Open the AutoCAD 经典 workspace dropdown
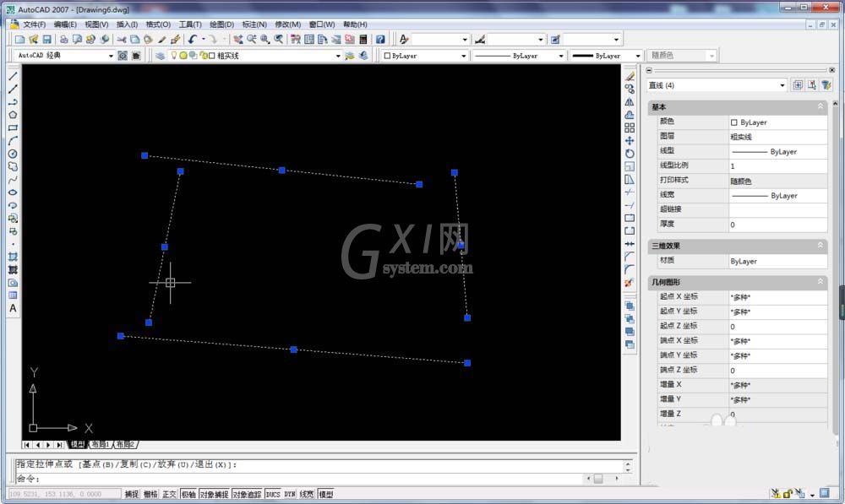 point(111,56)
